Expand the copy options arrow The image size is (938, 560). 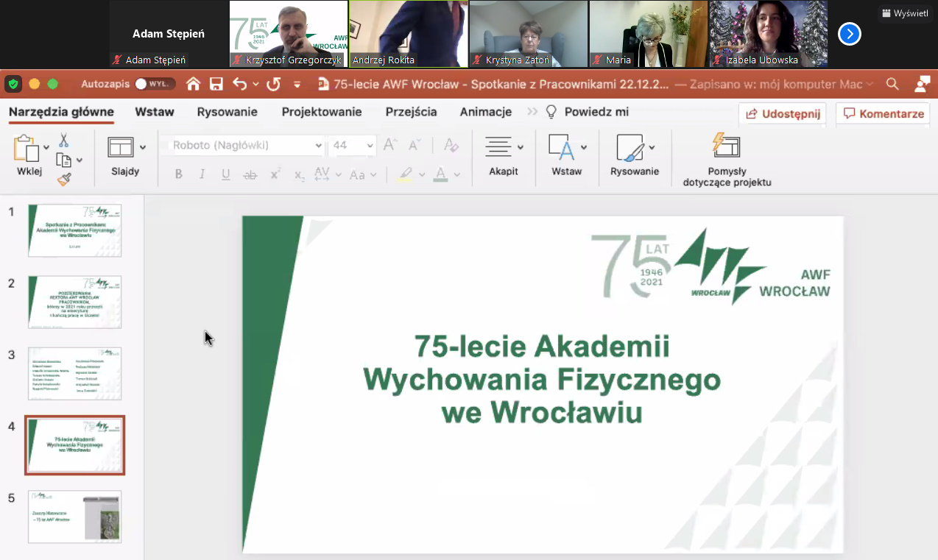click(x=80, y=160)
